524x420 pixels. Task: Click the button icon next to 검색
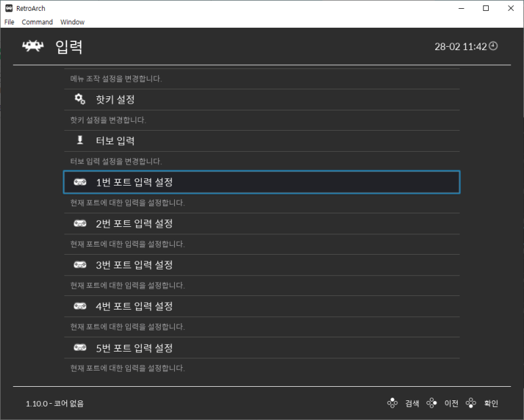pyautogui.click(x=392, y=403)
